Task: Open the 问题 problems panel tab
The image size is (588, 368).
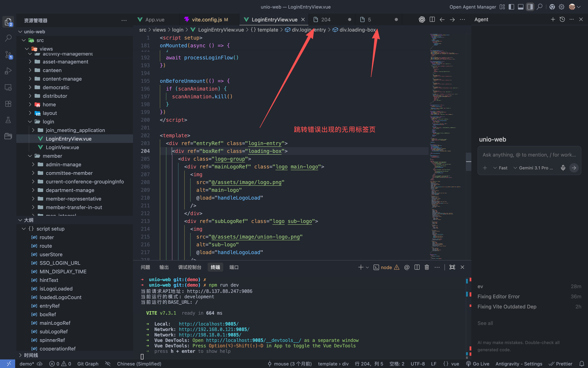Action: (x=145, y=267)
